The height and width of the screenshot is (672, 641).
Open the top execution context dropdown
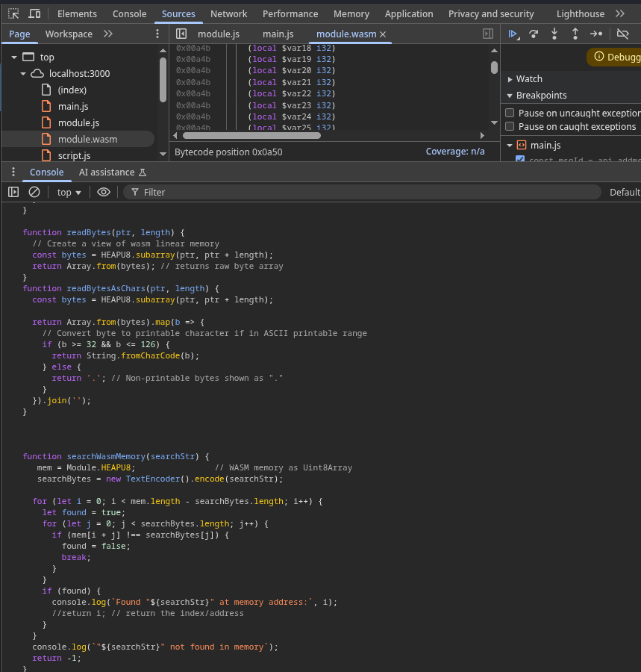pyautogui.click(x=69, y=193)
